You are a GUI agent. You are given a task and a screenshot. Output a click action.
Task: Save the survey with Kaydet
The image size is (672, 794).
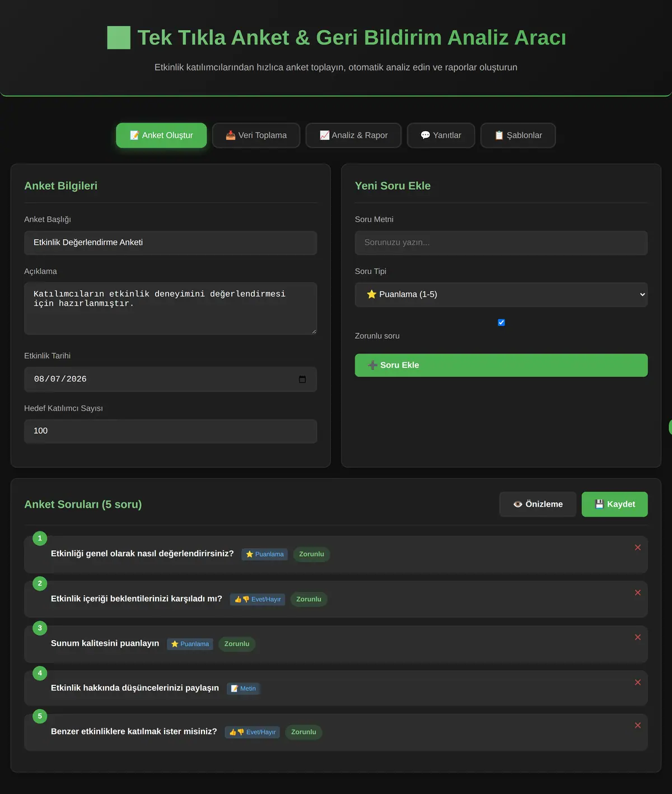615,504
